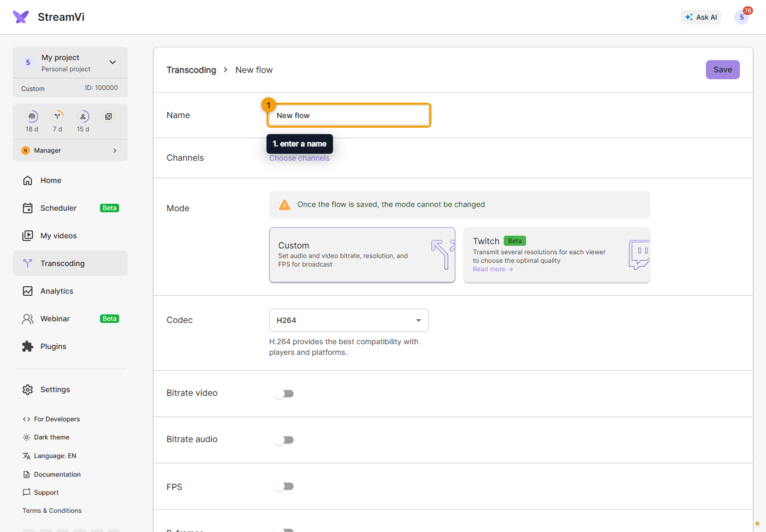Open the Transcoding sidebar item
The height and width of the screenshot is (532, 766).
pos(70,263)
